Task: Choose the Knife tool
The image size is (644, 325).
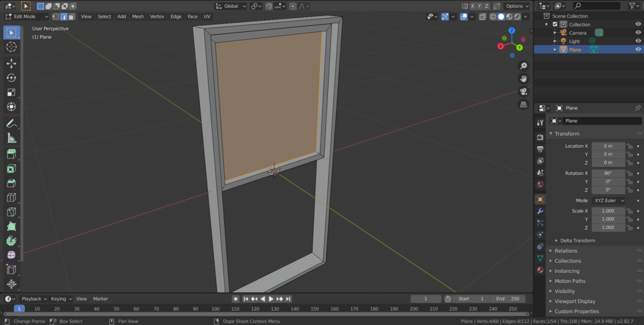Action: [x=11, y=212]
